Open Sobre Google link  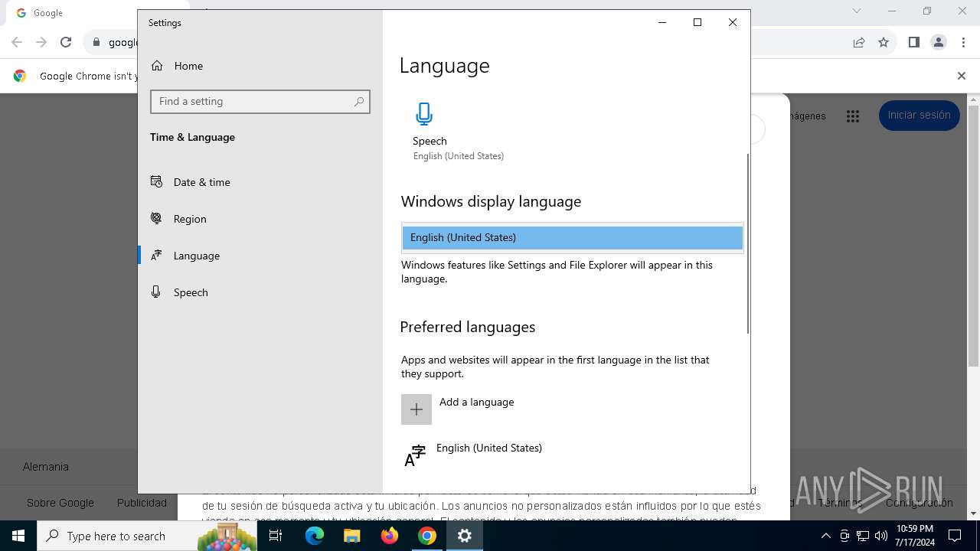[x=60, y=503]
